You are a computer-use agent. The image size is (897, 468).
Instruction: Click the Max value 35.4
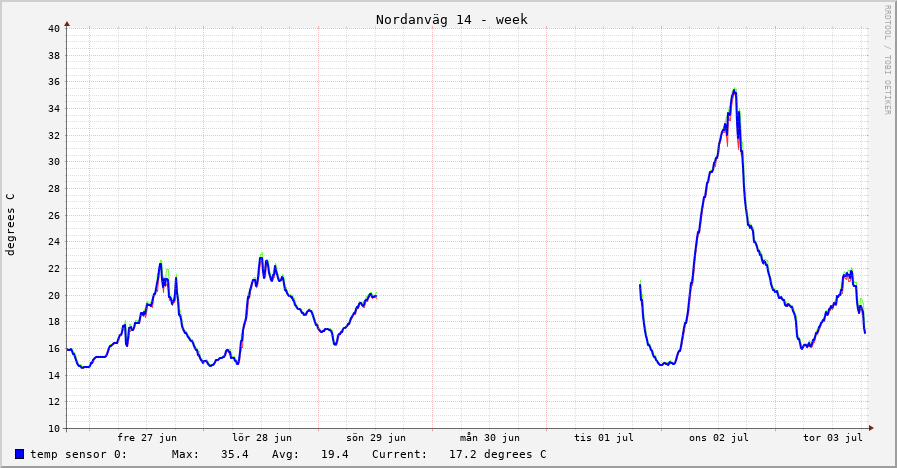click(x=235, y=454)
